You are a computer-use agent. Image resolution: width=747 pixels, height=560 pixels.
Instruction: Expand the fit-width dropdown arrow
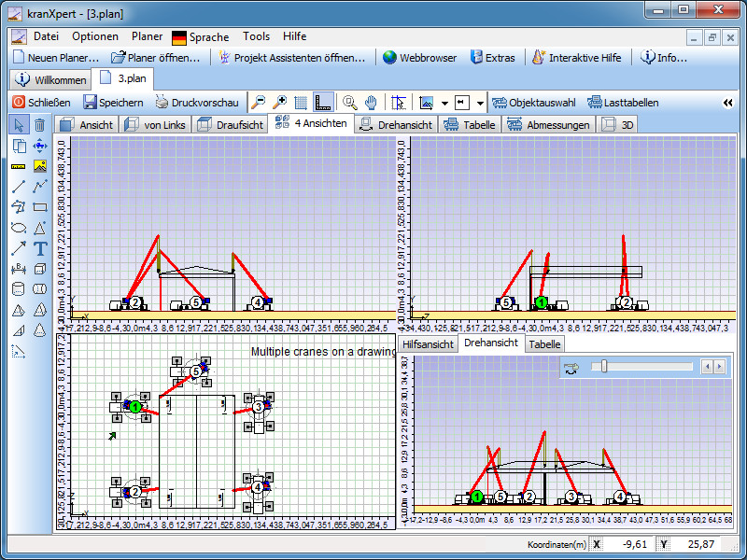480,103
